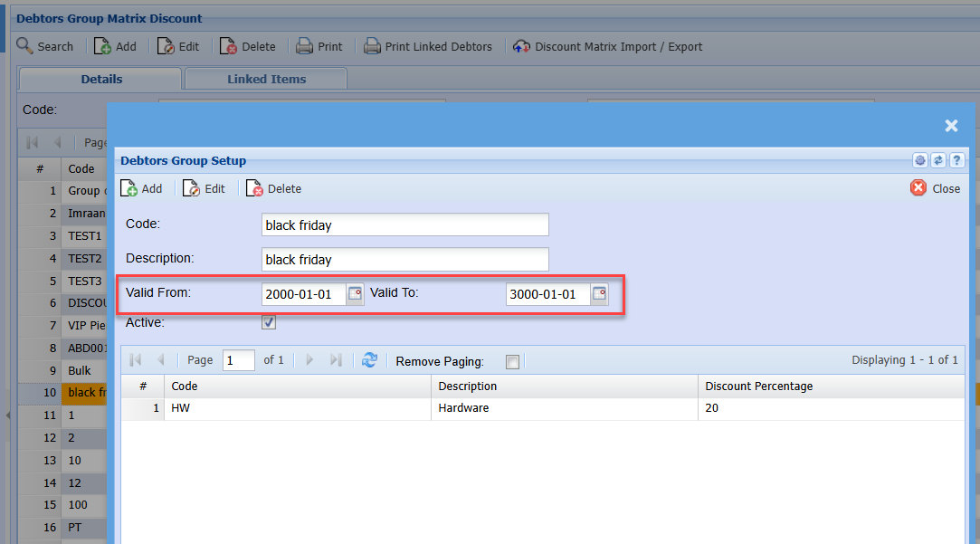Screen dimensions: 980x544
Task: Dismiss the popup with the white X
Action: tap(951, 126)
